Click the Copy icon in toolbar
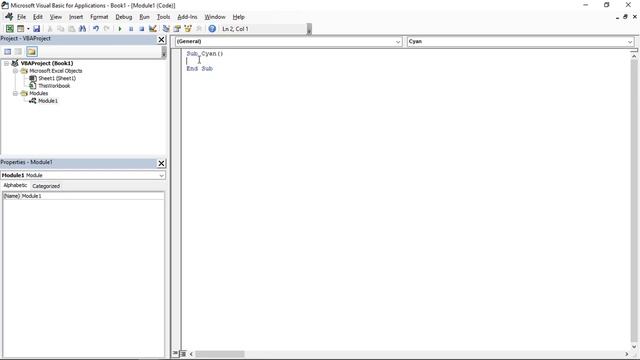Image resolution: width=640 pixels, height=360 pixels. 60,29
